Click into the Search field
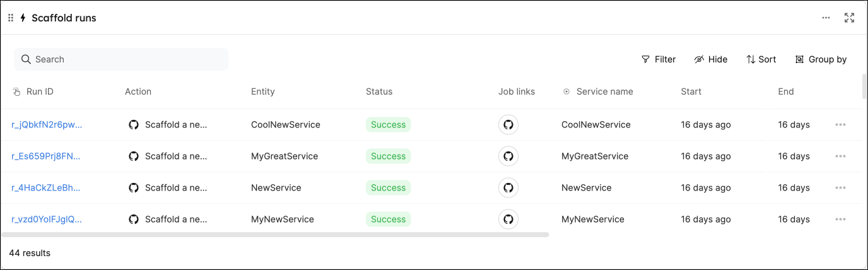The image size is (868, 270). click(x=121, y=59)
